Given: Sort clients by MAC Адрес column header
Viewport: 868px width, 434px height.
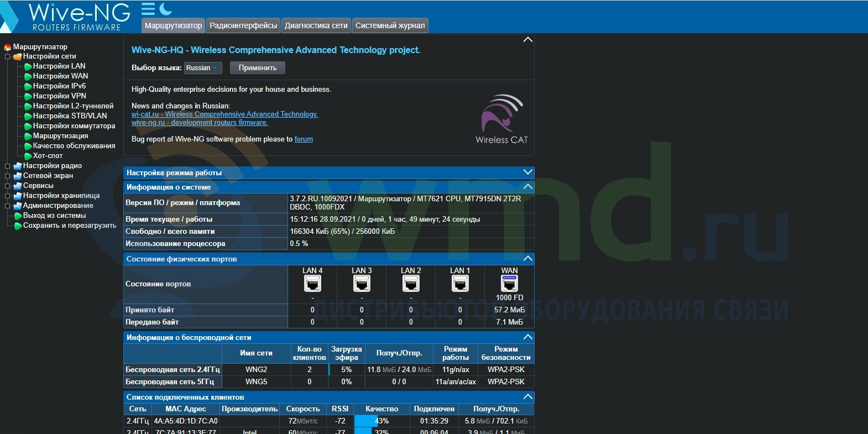Looking at the screenshot, I should (x=186, y=409).
